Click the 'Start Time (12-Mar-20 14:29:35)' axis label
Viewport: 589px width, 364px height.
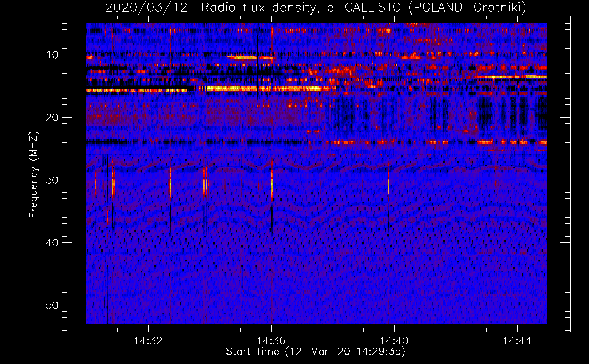(316, 352)
